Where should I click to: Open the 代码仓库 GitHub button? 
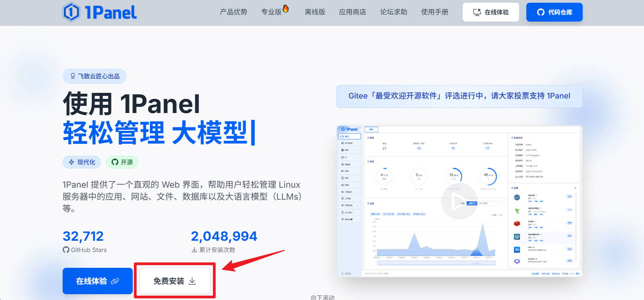[x=554, y=12]
